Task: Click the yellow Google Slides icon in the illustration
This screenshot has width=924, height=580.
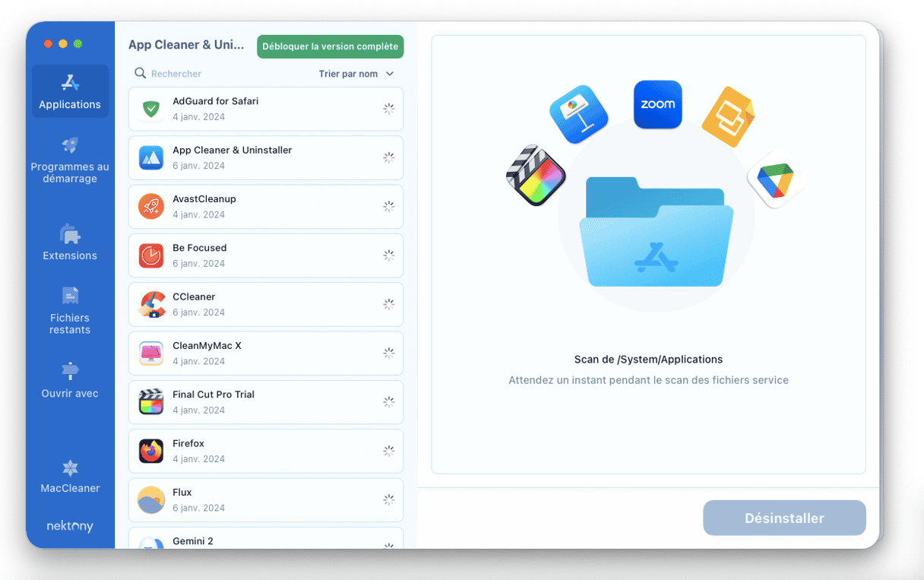Action: click(x=728, y=117)
